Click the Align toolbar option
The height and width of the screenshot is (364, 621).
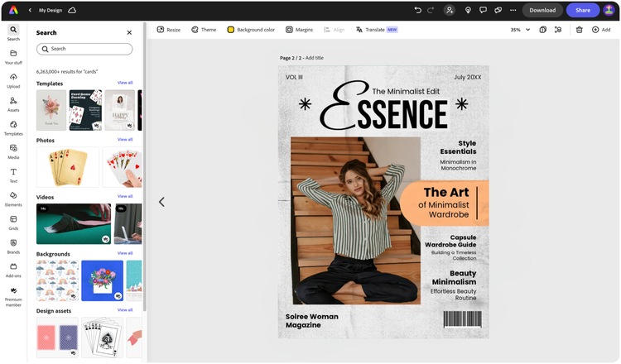335,30
